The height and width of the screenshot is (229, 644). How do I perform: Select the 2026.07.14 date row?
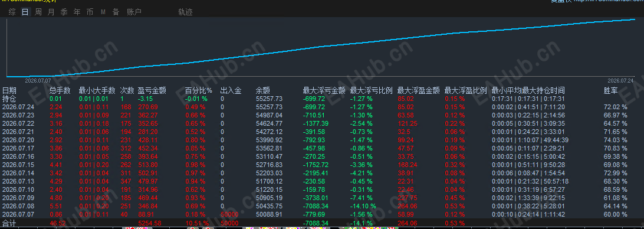point(18,173)
